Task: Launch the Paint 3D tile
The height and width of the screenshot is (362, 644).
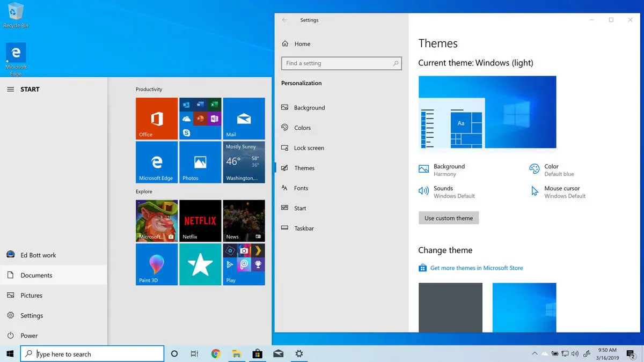Action: point(157,264)
